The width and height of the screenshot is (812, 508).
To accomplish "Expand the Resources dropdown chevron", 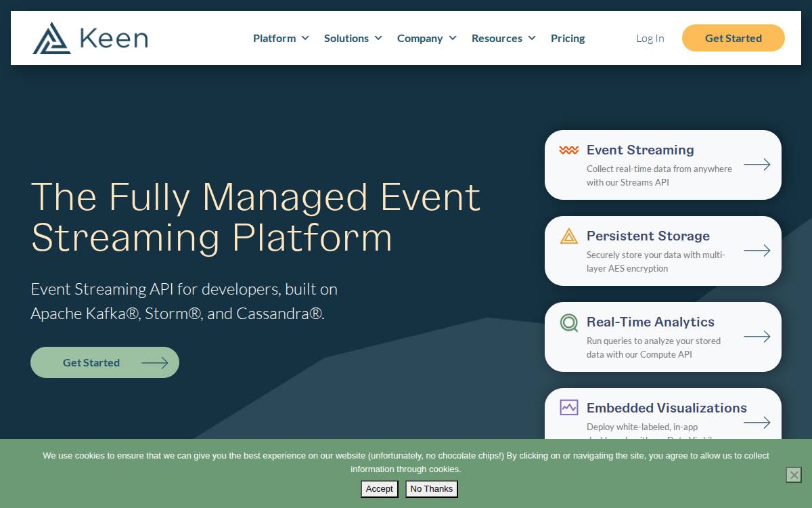I will [x=532, y=38].
